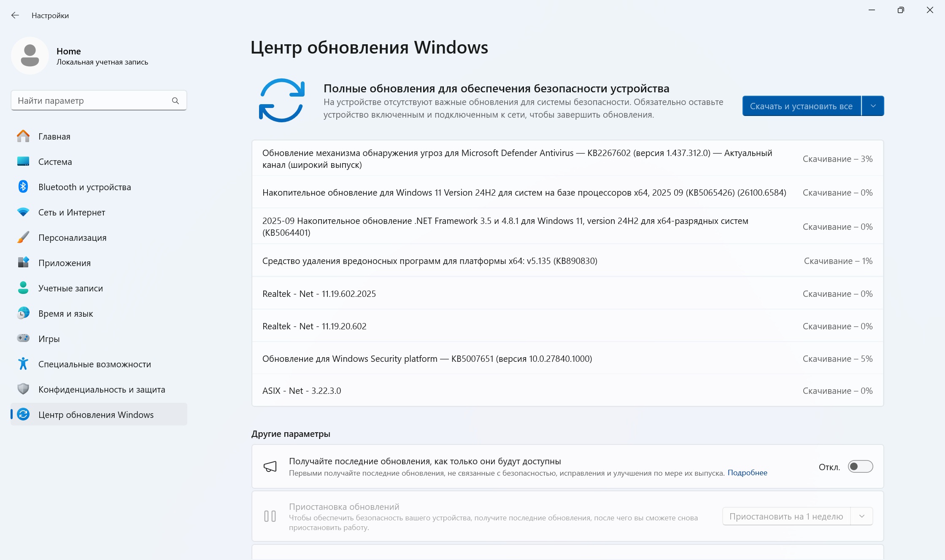Click the Сеть и Интернет Wi-Fi icon
Image resolution: width=945 pixels, height=560 pixels.
click(x=23, y=212)
